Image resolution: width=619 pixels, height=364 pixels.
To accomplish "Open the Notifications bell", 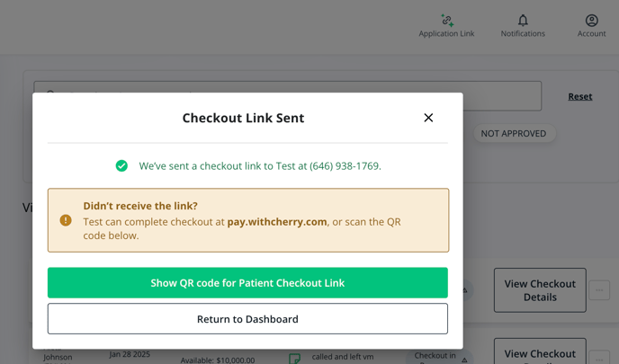I will [523, 21].
